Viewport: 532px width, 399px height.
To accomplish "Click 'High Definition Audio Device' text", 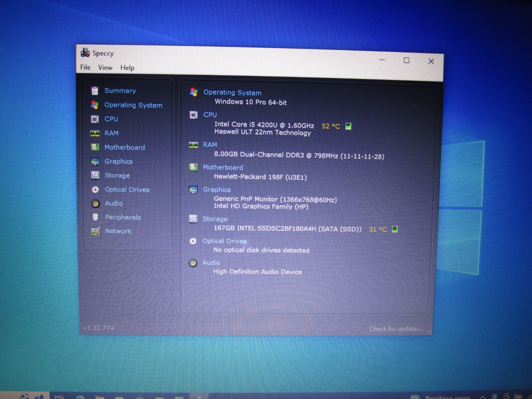I will [x=258, y=272].
